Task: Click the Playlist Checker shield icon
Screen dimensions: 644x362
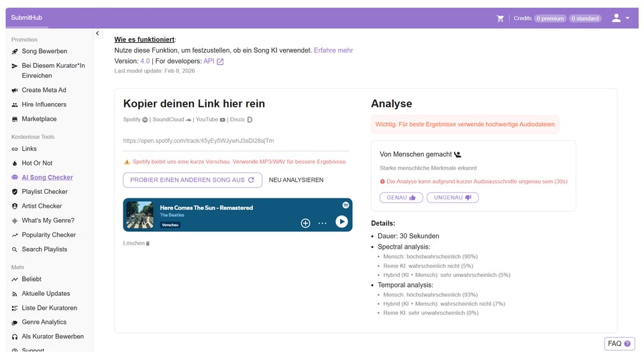Action: tap(15, 192)
